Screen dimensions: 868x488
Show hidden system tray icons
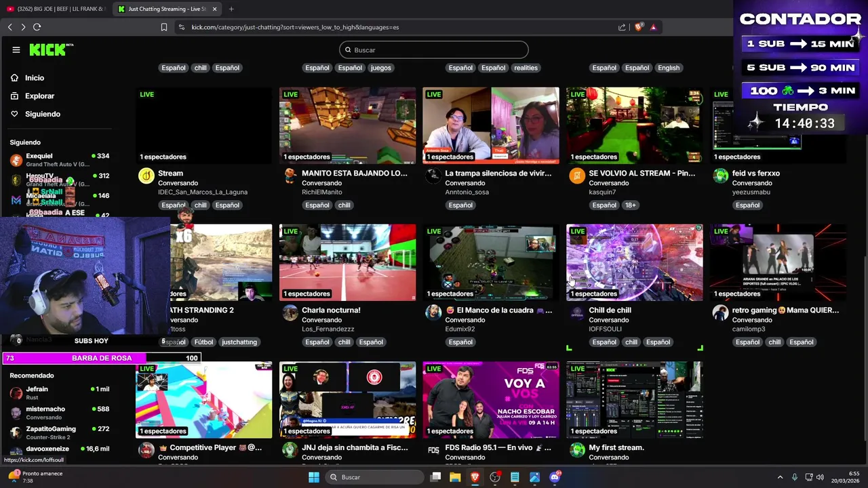click(x=780, y=477)
